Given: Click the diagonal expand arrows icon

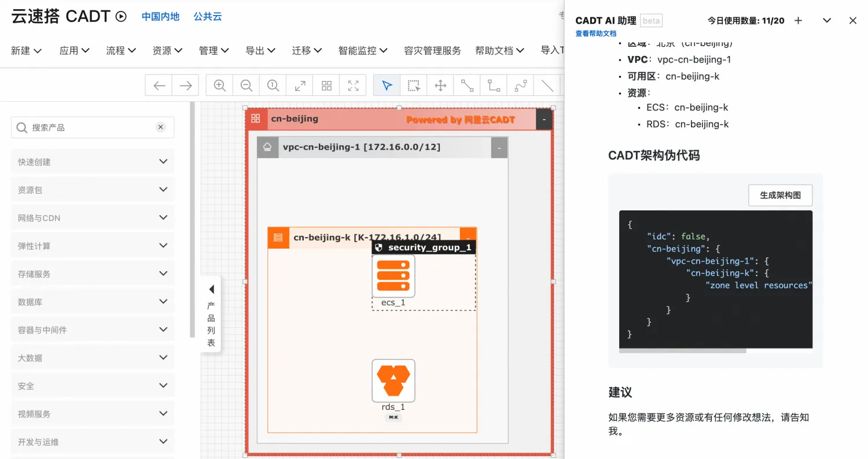Looking at the screenshot, I should (300, 86).
